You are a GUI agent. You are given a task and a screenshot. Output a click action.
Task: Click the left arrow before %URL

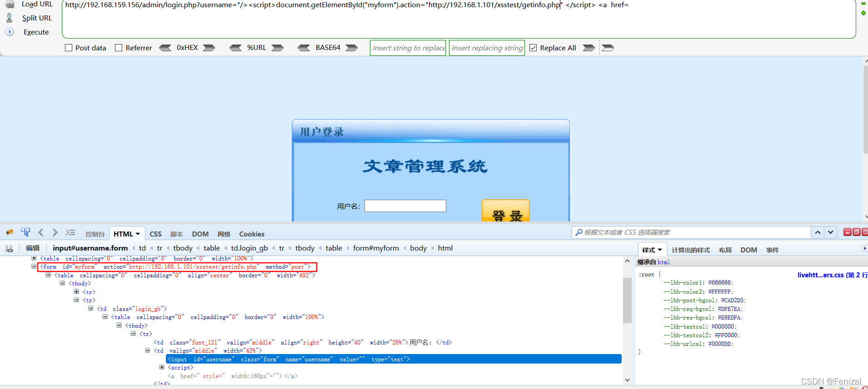235,48
